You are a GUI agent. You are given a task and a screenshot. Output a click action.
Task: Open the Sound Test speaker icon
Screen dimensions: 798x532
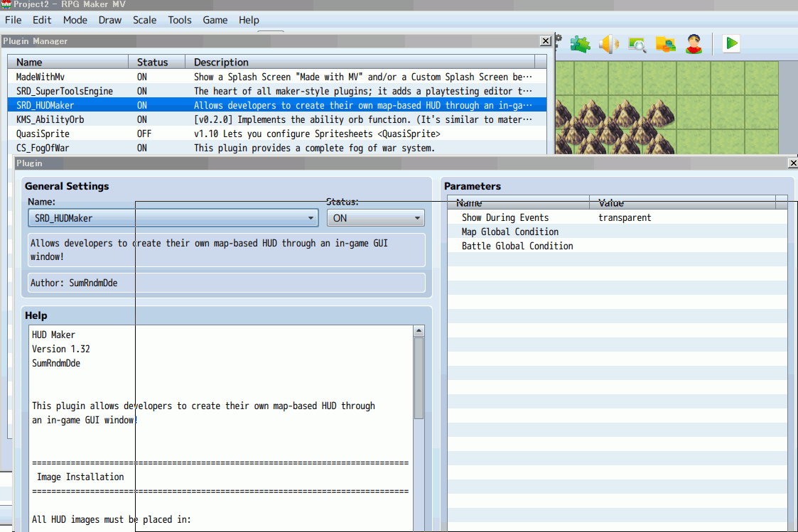tap(609, 44)
